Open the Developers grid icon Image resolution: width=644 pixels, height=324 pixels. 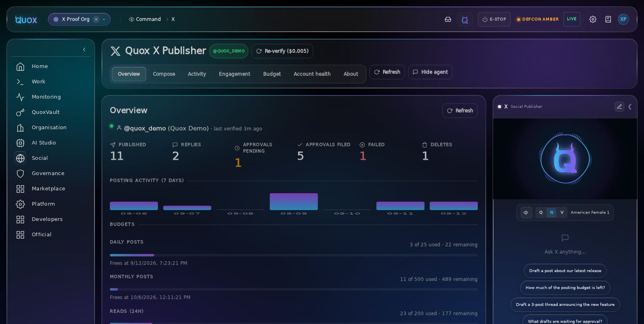[x=20, y=219]
